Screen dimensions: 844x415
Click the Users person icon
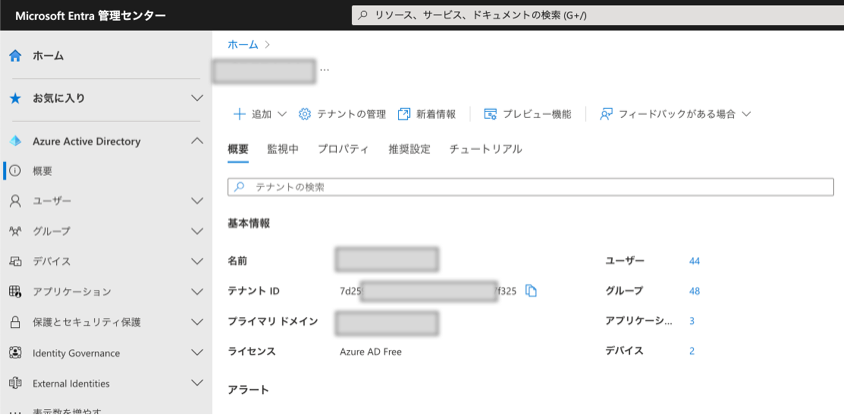point(15,201)
